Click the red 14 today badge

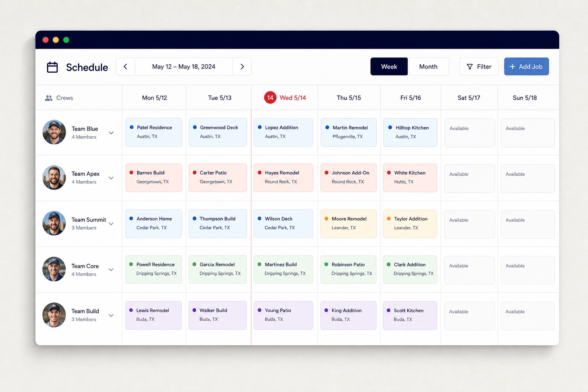point(270,98)
